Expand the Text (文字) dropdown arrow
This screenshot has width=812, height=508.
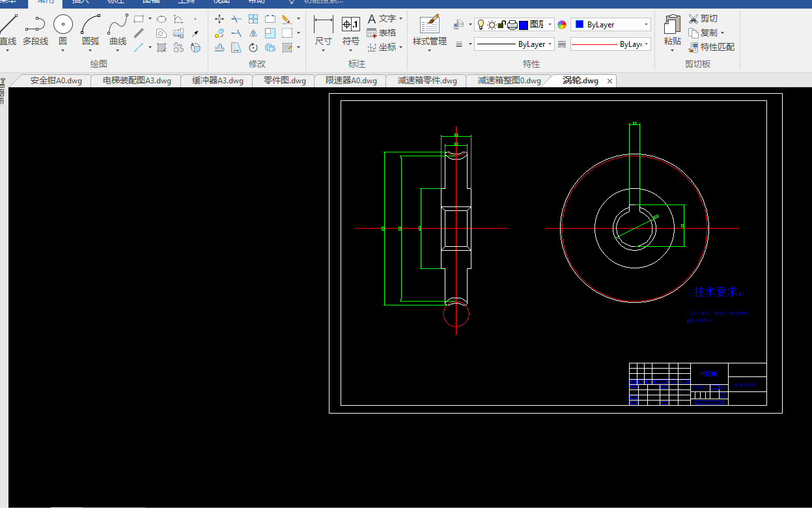(x=400, y=19)
